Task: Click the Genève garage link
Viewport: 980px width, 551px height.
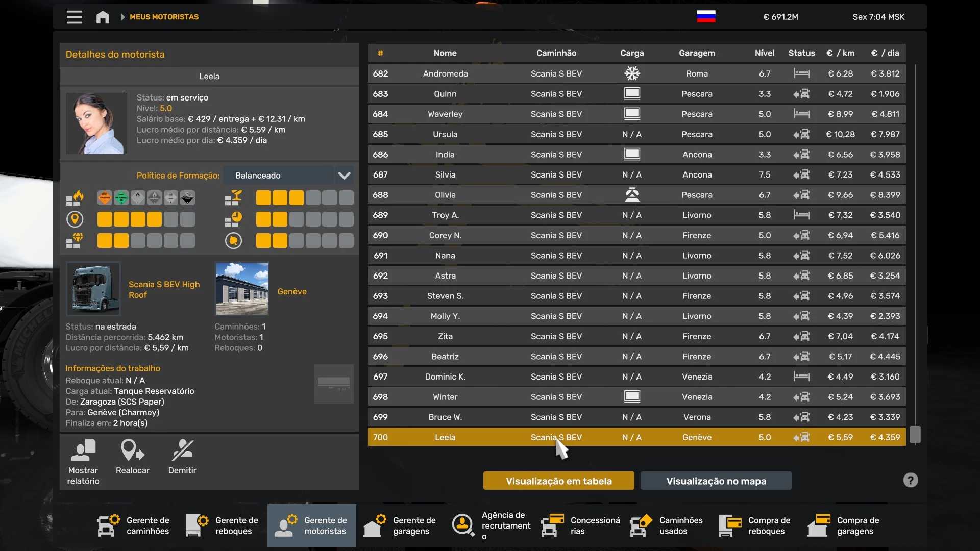Action: [x=292, y=291]
